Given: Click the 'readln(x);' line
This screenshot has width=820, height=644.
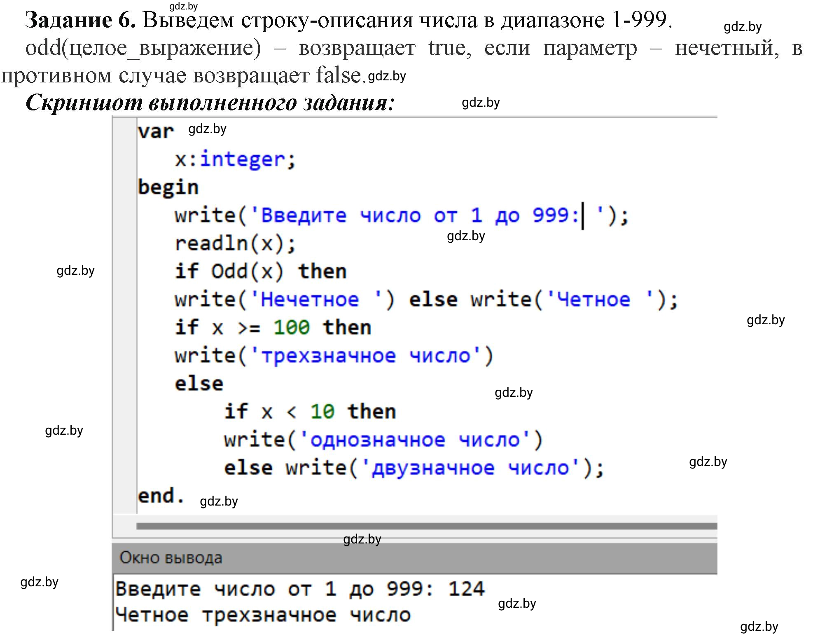Looking at the screenshot, I should 235,244.
